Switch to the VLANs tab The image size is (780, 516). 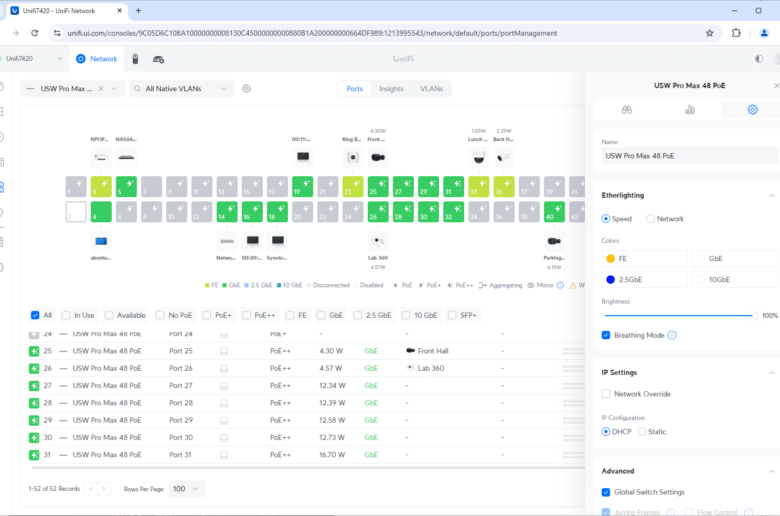click(x=431, y=89)
